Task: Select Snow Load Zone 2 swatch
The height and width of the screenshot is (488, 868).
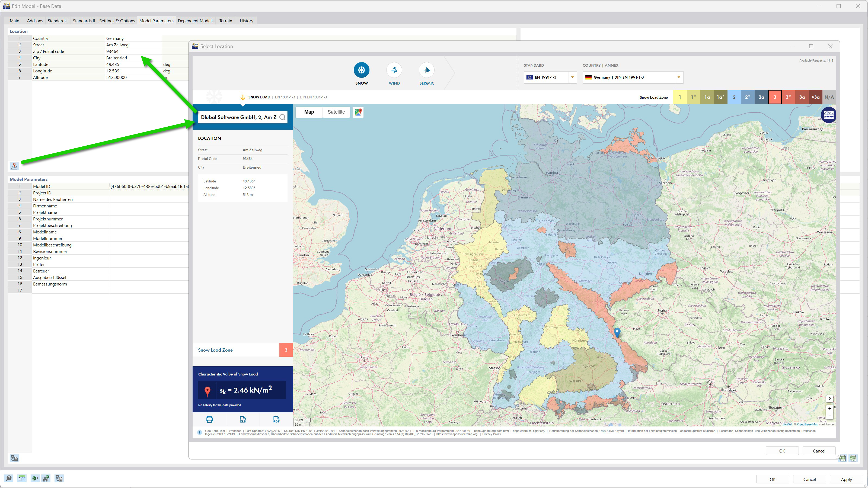Action: click(x=734, y=97)
